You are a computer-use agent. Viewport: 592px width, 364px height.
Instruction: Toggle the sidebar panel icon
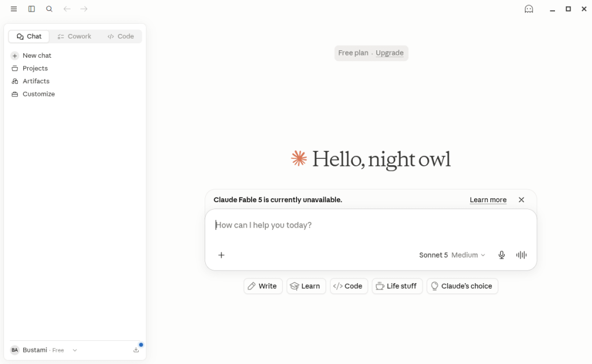click(x=32, y=9)
